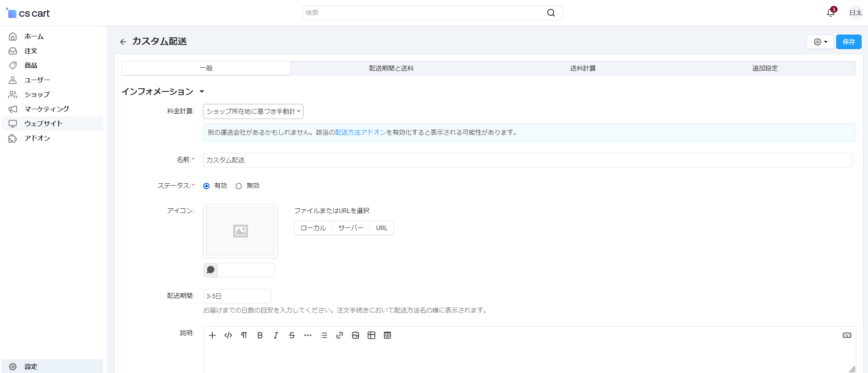The image size is (868, 373).
Task: Open the 料金計算 dropdown
Action: (x=253, y=111)
